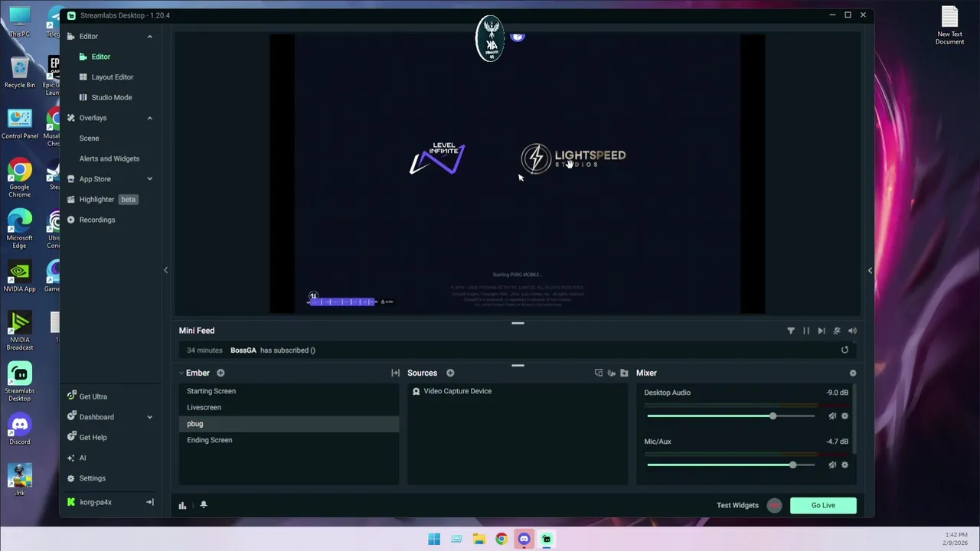This screenshot has height=551, width=980.
Task: Mute the Mic/Aux channel
Action: [x=832, y=465]
